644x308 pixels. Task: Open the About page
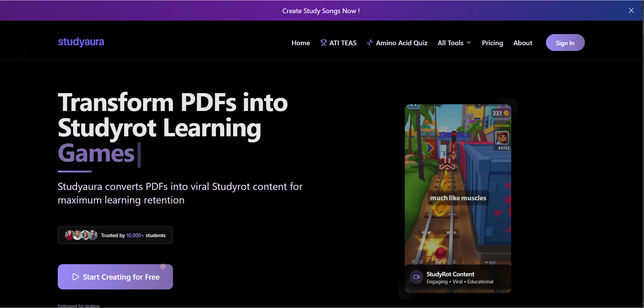(523, 43)
